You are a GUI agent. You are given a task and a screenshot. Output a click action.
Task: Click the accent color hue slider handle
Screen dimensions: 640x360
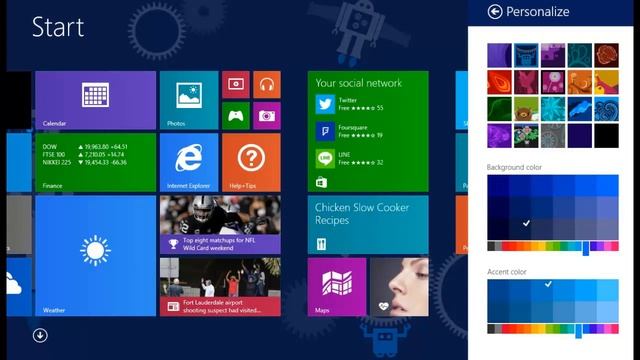point(578,331)
